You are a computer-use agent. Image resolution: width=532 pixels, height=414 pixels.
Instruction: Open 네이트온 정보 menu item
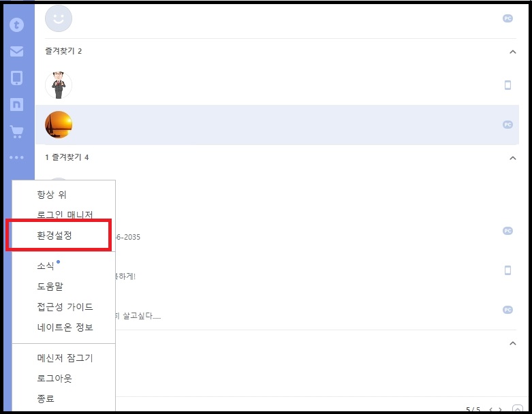(65, 328)
